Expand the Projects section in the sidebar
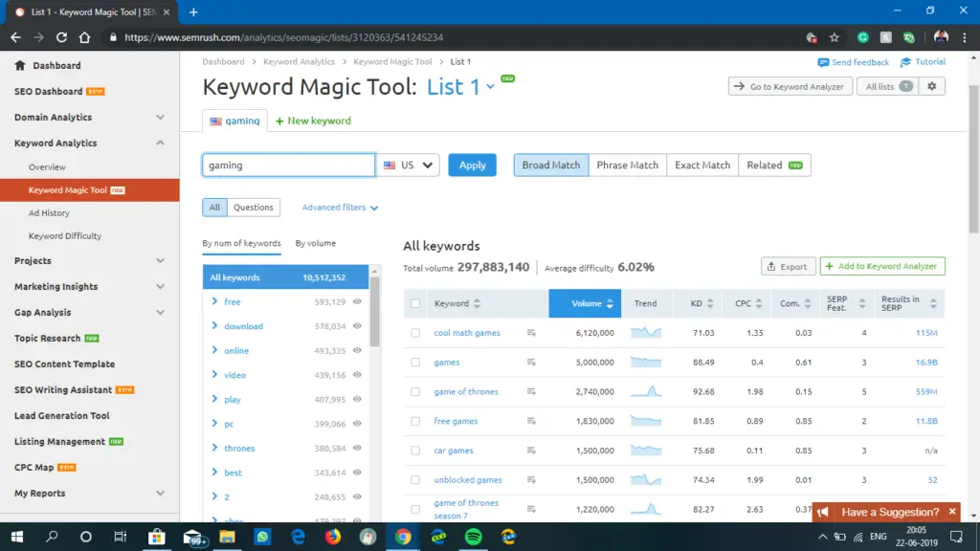 160,260
